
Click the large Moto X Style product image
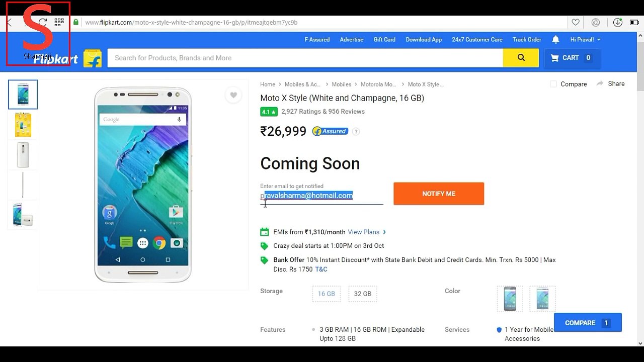[x=143, y=185]
